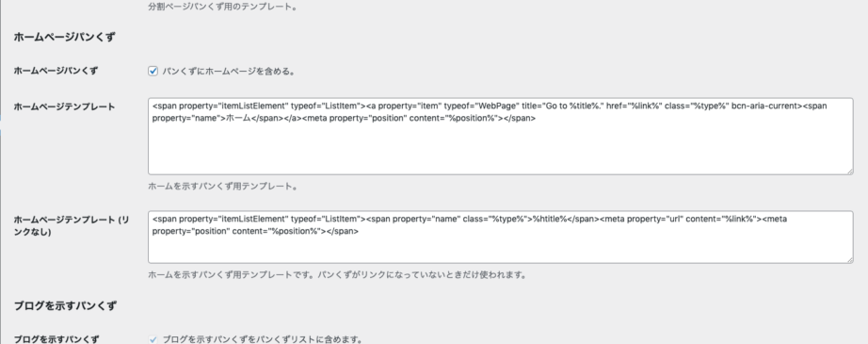The height and width of the screenshot is (344, 868).
Task: Click inside the ホームページテンプレート (リンクなし) text area
Action: click(501, 237)
